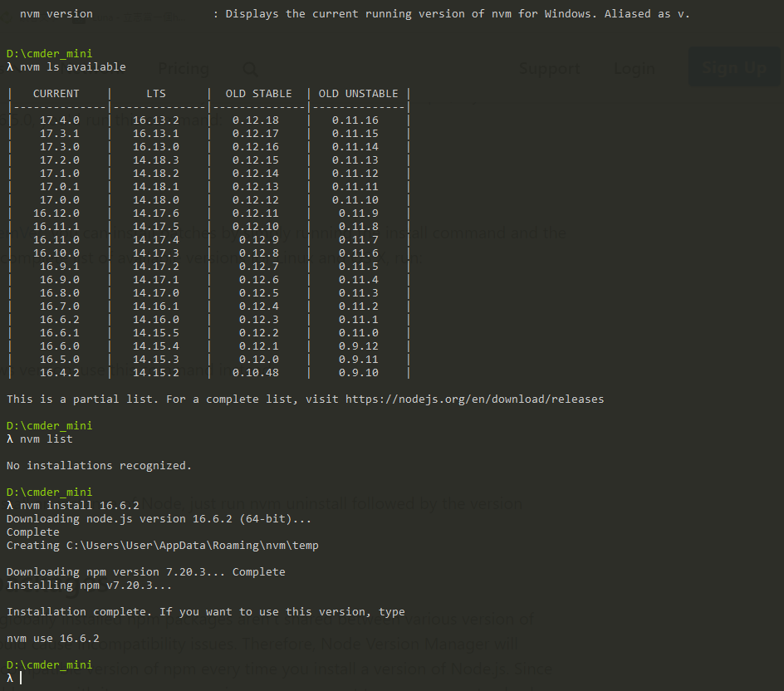Click version 16.13.2 in LTS column
This screenshot has width=784, height=691.
pos(156,120)
